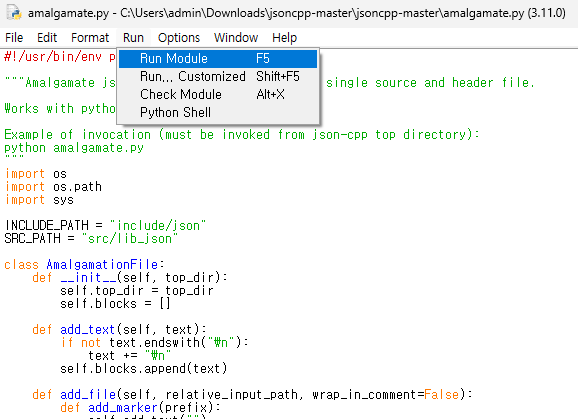Click 'def add_text(self, text):' line
This screenshot has width=578, height=419.
tap(119, 329)
